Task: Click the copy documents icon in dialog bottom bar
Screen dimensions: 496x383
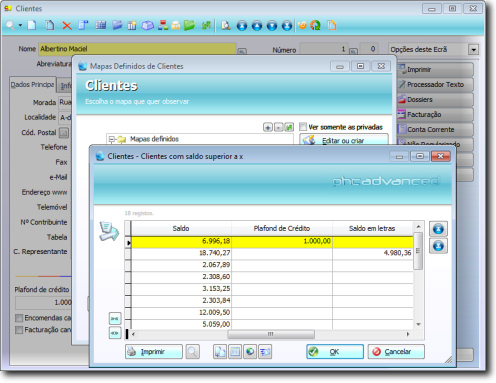Action: pos(220,352)
